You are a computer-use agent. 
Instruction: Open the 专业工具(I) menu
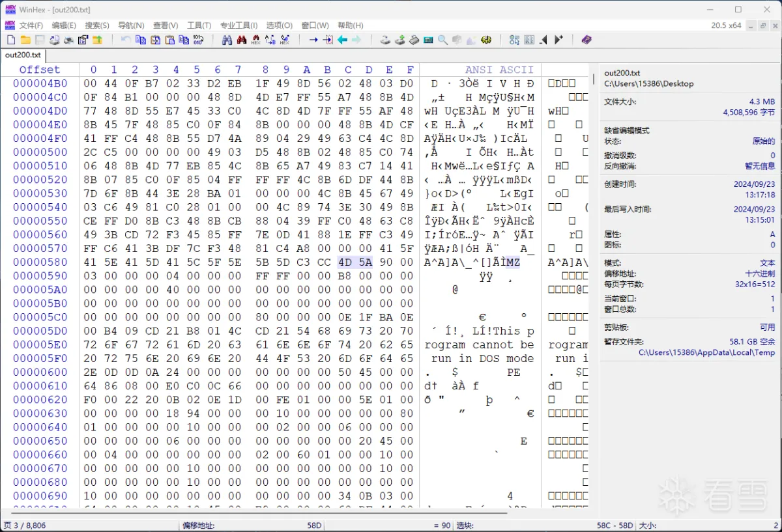tap(239, 25)
